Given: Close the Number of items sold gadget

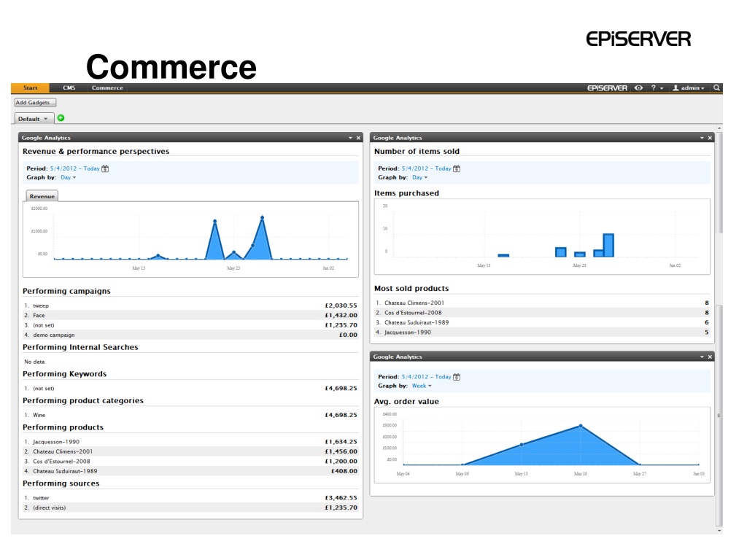Looking at the screenshot, I should pyautogui.click(x=710, y=138).
